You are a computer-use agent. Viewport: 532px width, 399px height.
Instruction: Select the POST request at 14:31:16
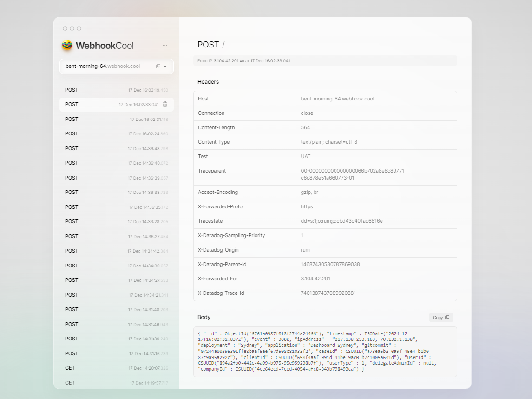coord(116,354)
